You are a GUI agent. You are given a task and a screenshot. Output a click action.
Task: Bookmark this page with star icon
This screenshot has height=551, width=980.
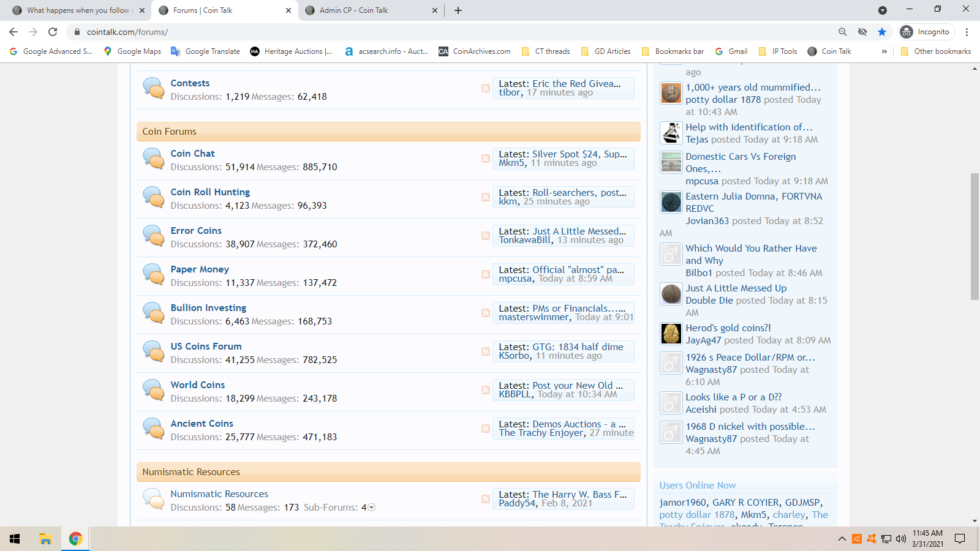(x=881, y=32)
